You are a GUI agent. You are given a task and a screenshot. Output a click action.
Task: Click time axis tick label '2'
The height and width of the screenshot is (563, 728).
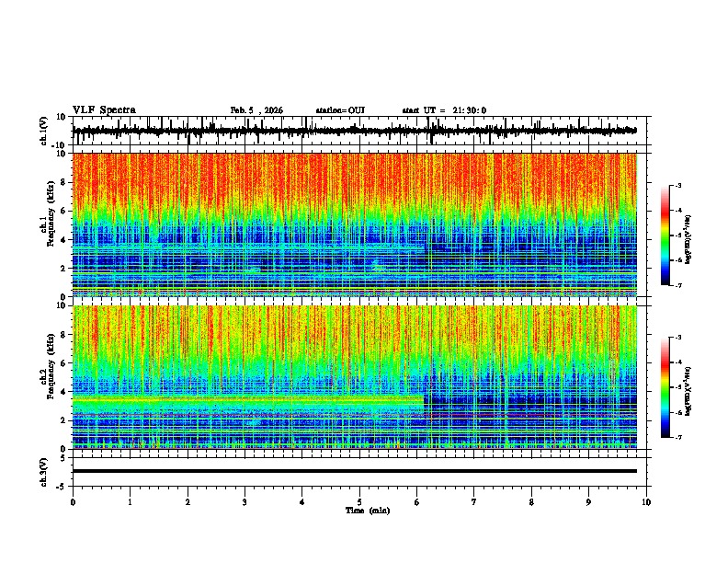point(188,502)
